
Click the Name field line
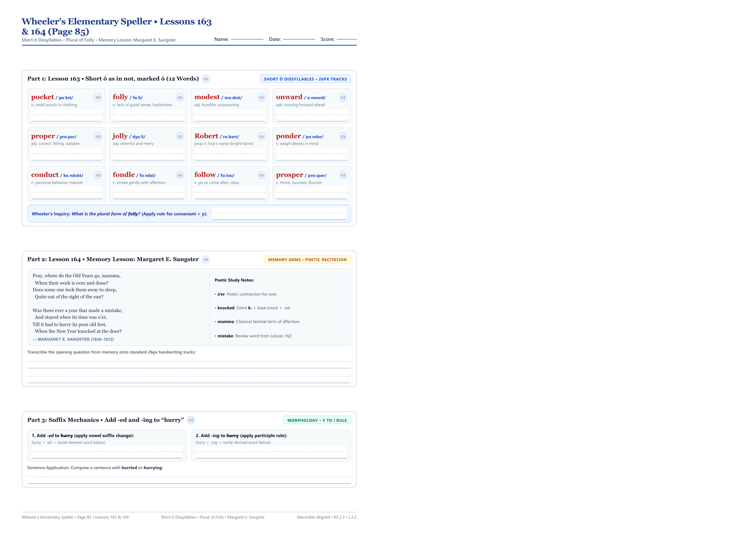pyautogui.click(x=247, y=39)
